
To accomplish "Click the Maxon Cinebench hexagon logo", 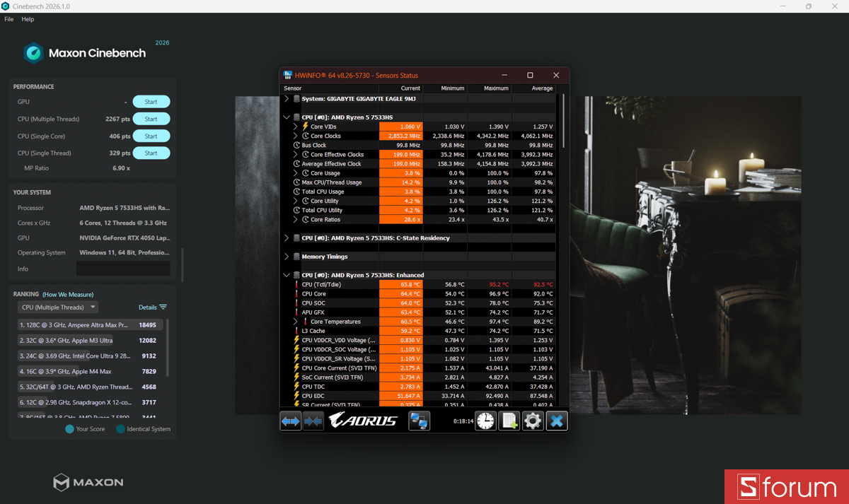I will [x=33, y=53].
